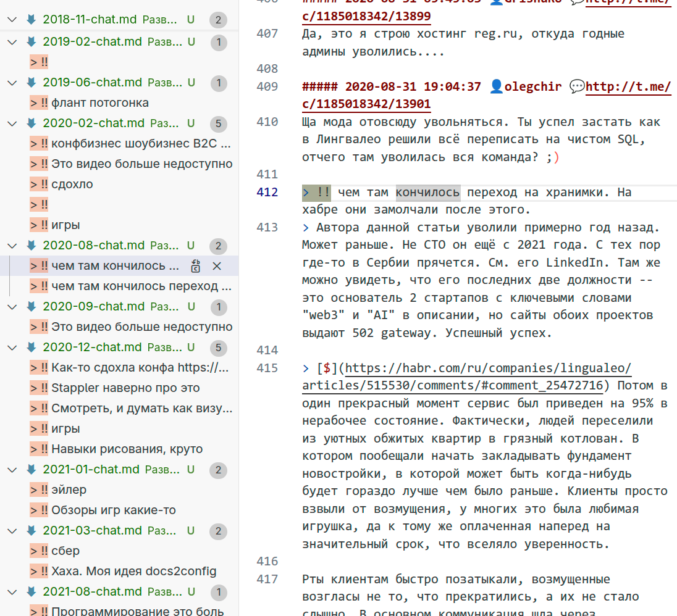Click the match count badge for 2020-02-chat.md
This screenshot has width=677, height=616.
218,123
